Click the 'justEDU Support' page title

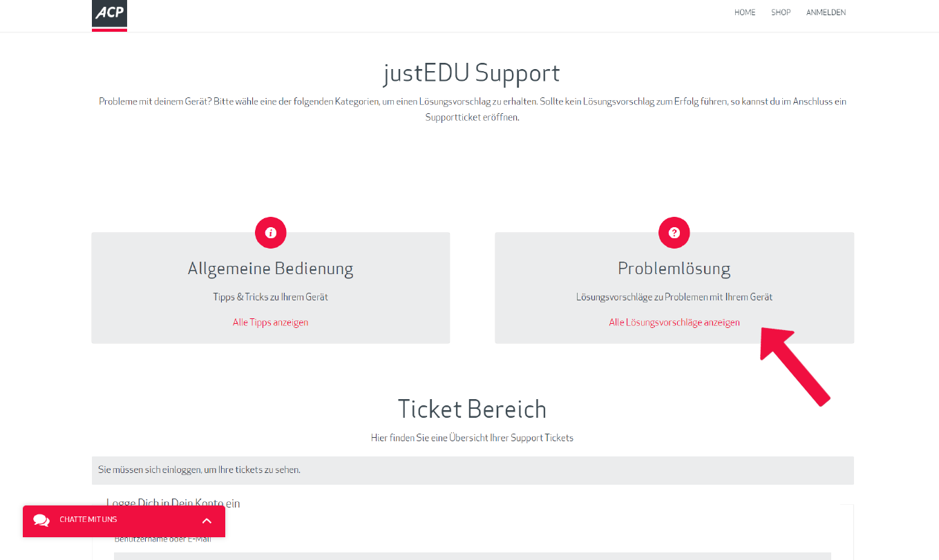[472, 73]
